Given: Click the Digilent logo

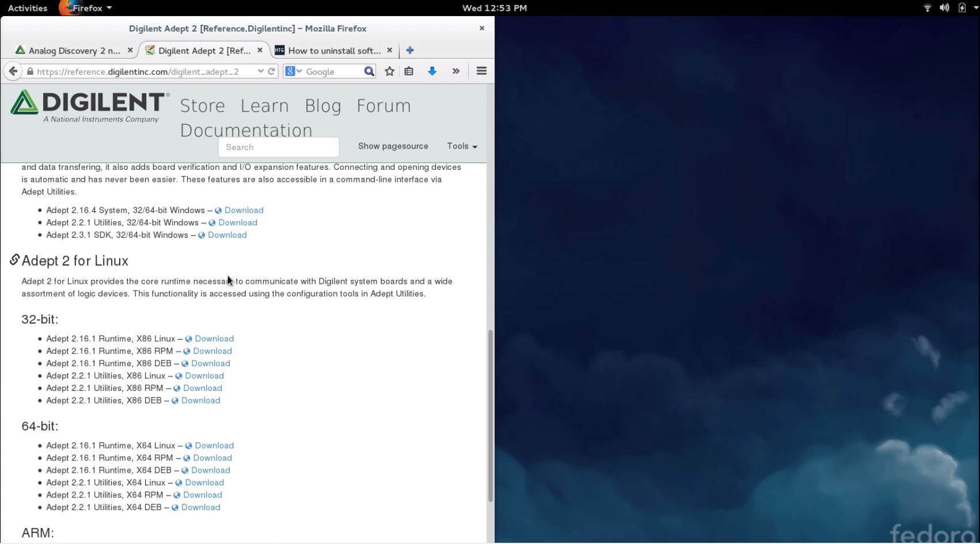Looking at the screenshot, I should pyautogui.click(x=90, y=106).
